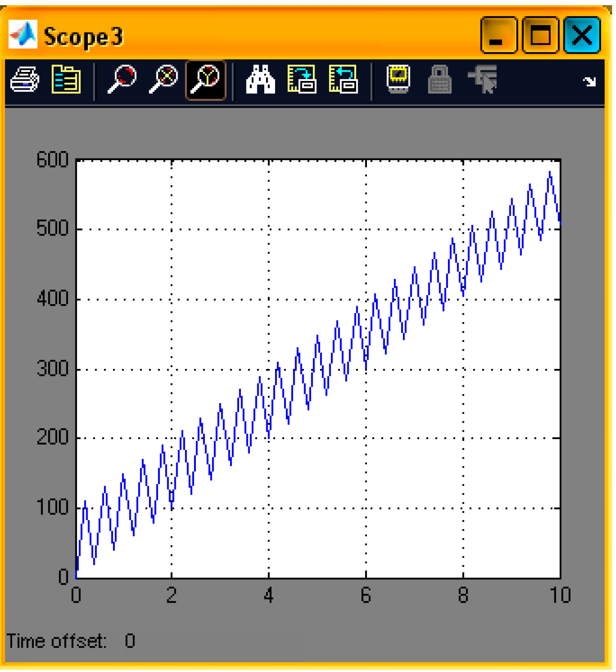Select the Zoom X-axis tool
The image size is (616, 672).
coord(163,80)
